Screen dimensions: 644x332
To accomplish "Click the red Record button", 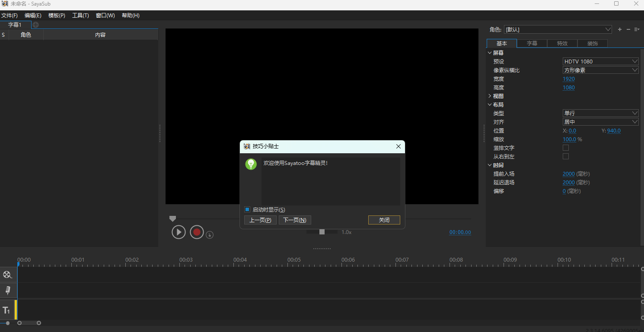I will tap(197, 232).
